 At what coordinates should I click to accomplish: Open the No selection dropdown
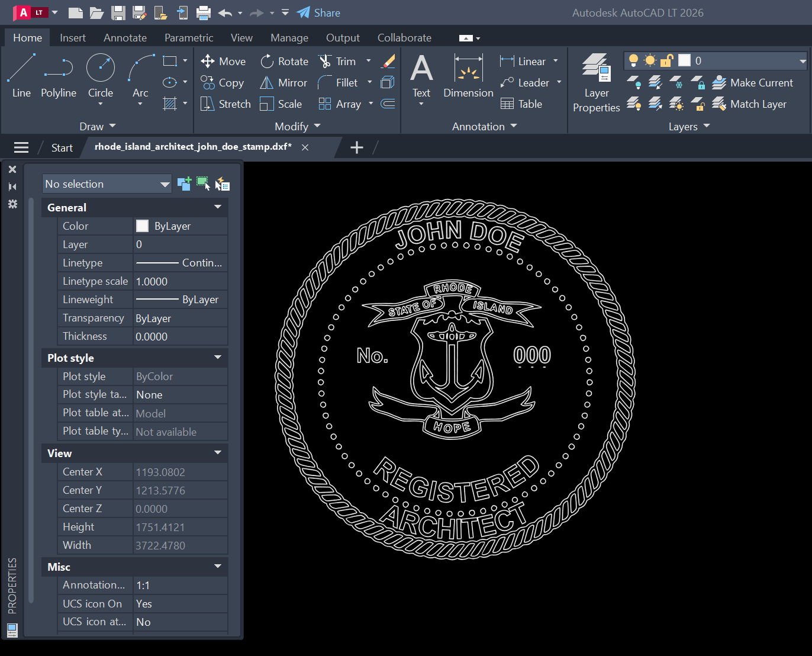point(107,184)
